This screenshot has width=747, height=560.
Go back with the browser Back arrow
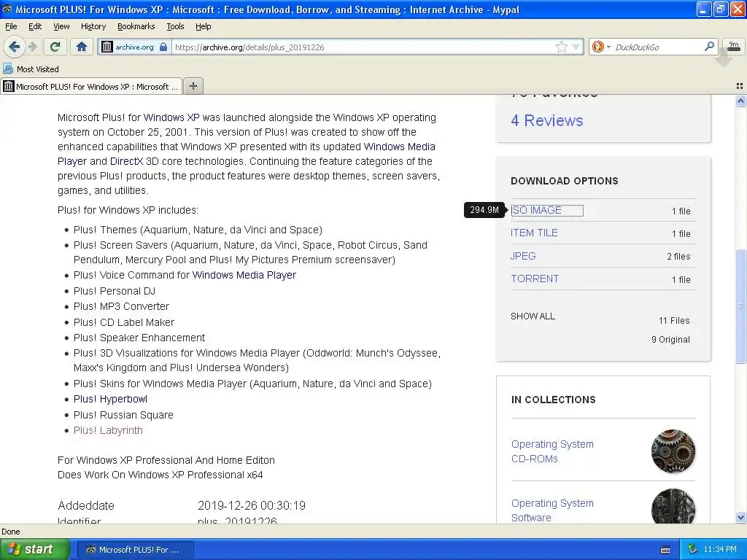pyautogui.click(x=15, y=47)
